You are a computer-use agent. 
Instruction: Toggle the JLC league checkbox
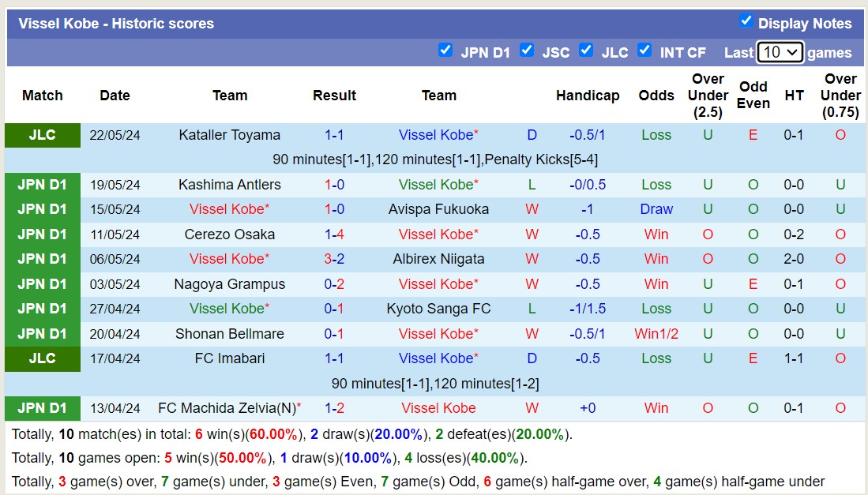click(x=586, y=51)
